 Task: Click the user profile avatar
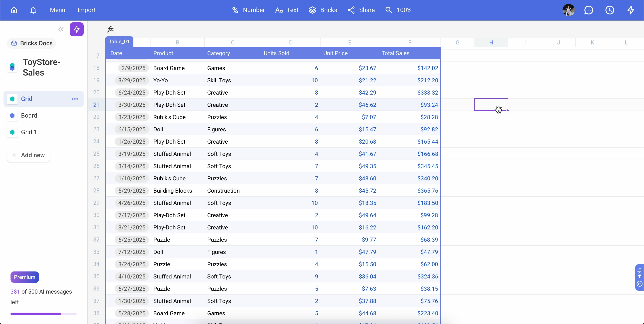click(x=568, y=10)
